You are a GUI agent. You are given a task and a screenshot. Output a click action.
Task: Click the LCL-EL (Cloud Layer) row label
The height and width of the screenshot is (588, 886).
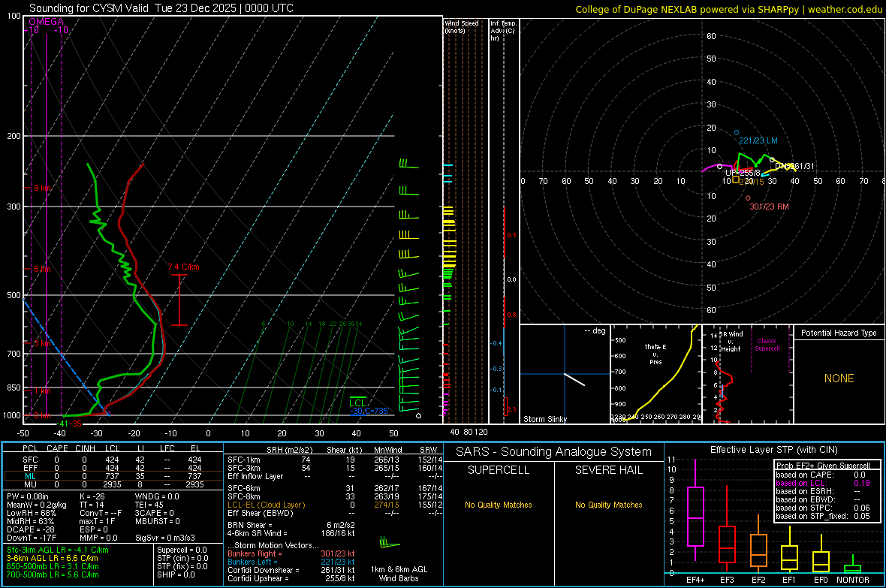[x=266, y=505]
